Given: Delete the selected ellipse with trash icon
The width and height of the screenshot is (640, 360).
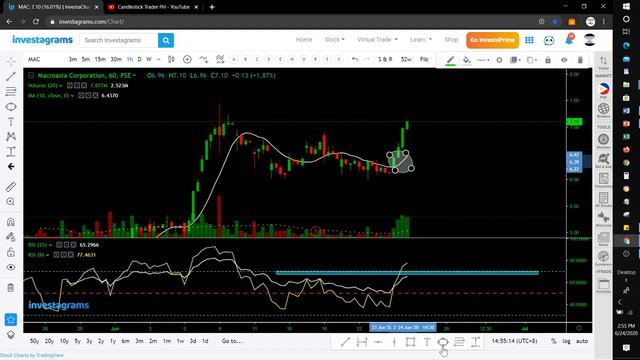Looking at the screenshot, I should pyautogui.click(x=580, y=60).
